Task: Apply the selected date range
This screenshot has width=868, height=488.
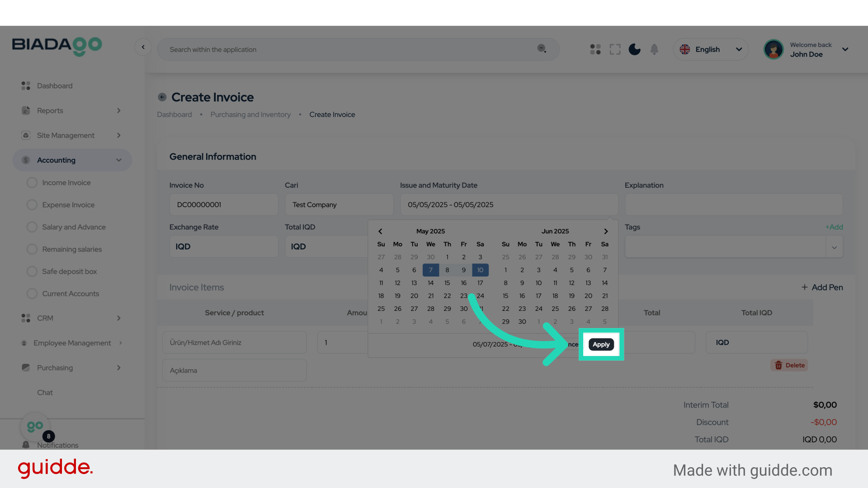Action: 601,344
